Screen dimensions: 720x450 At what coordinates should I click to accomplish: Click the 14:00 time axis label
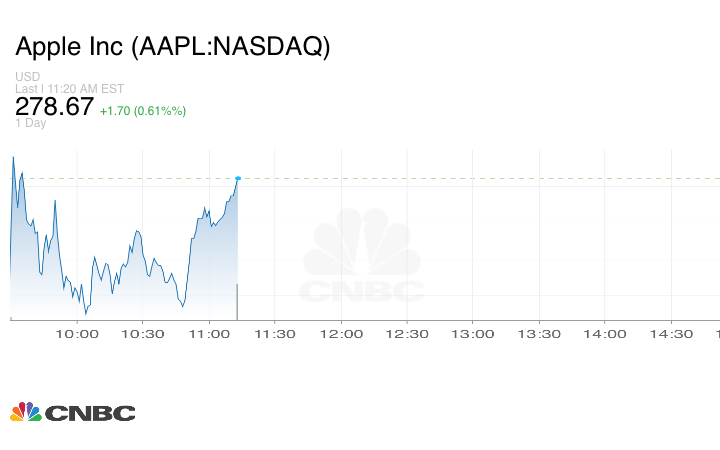605,334
